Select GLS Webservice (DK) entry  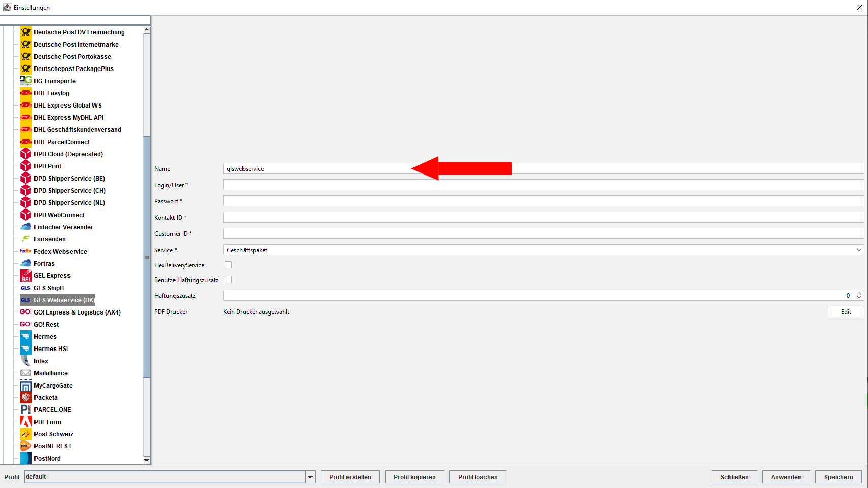64,300
